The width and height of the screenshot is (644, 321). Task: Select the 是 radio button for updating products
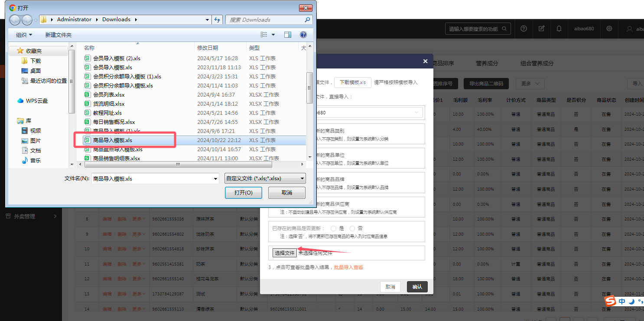point(334,228)
